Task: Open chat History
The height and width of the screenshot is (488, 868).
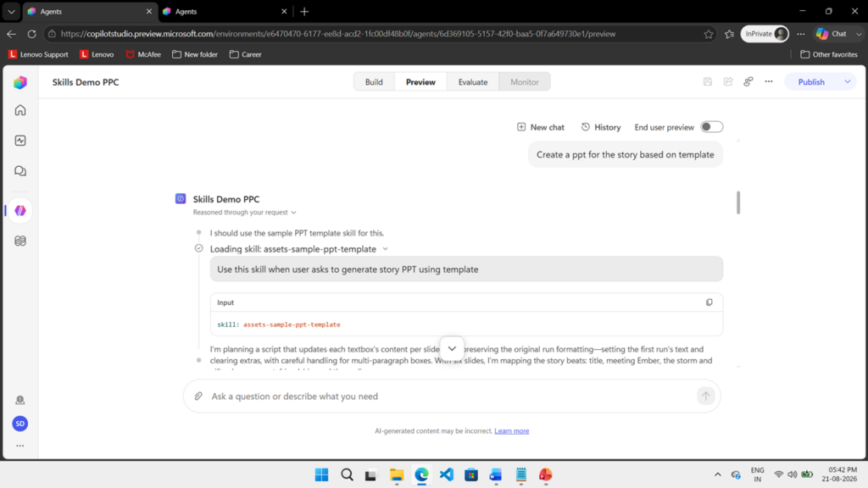Action: pos(601,127)
